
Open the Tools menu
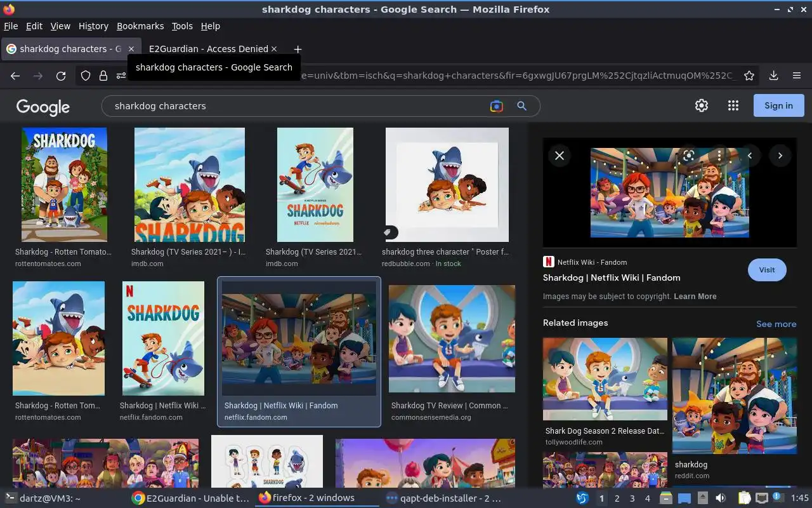click(182, 26)
